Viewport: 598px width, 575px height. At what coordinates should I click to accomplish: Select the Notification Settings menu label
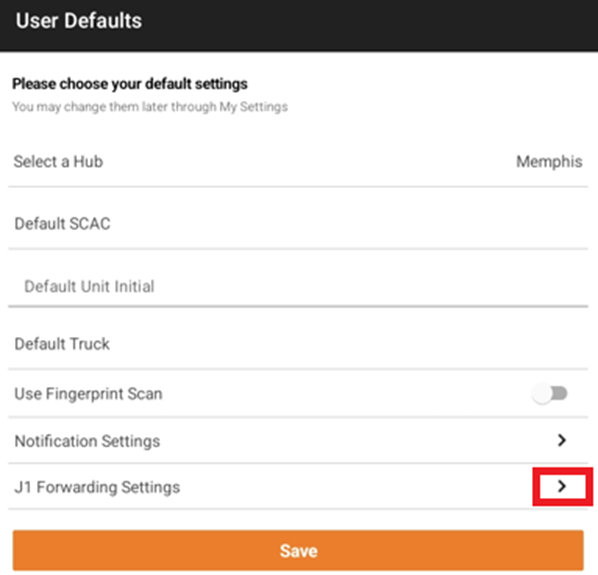click(x=87, y=441)
